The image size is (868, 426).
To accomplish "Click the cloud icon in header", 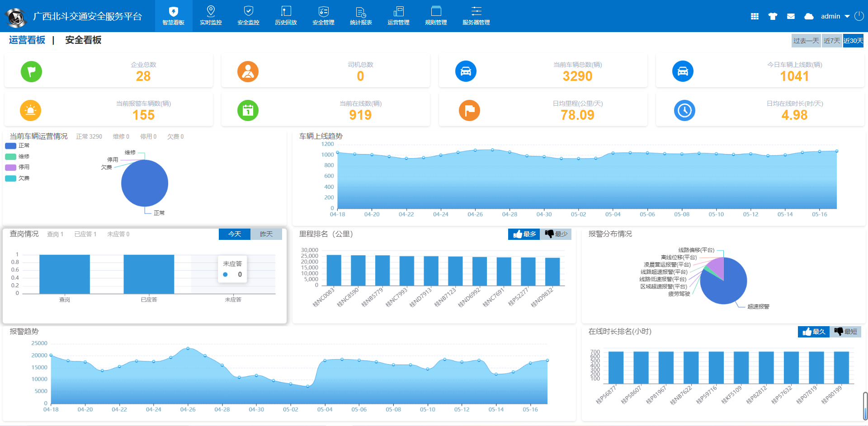I will pyautogui.click(x=809, y=16).
